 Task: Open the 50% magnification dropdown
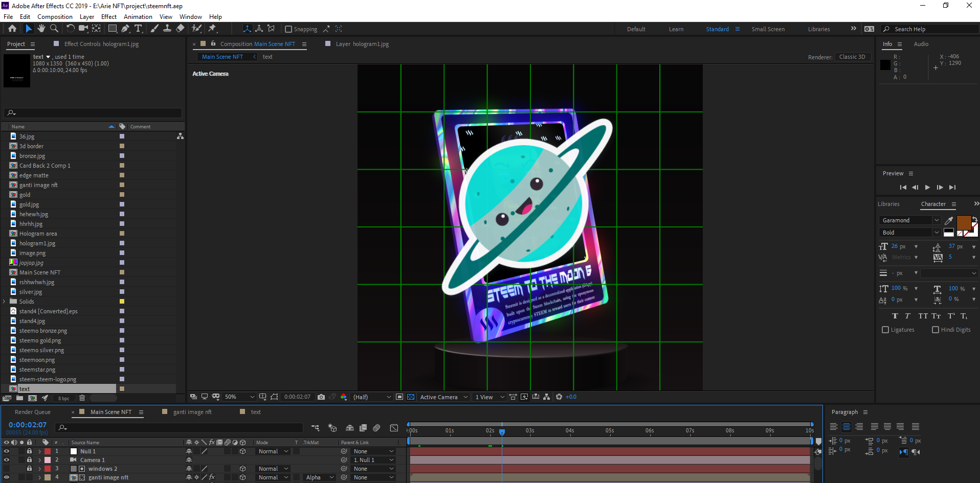click(x=239, y=397)
